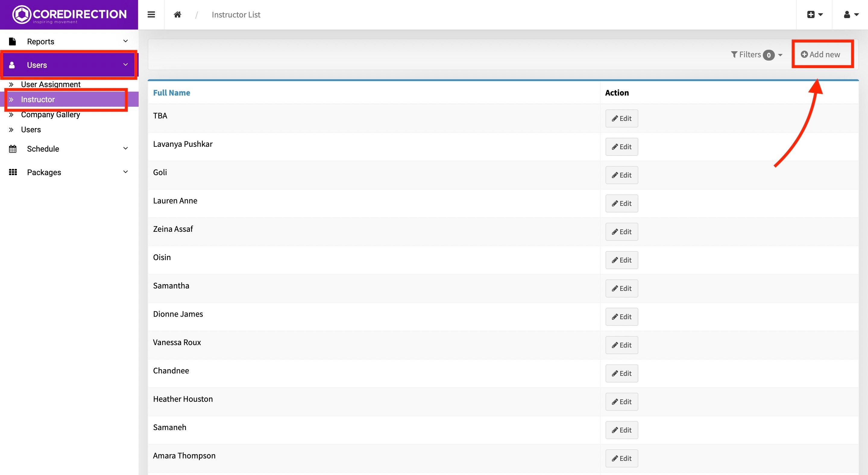Click the Instructor List breadcrumb
Viewport: 868px width, 475px height.
[x=236, y=14]
